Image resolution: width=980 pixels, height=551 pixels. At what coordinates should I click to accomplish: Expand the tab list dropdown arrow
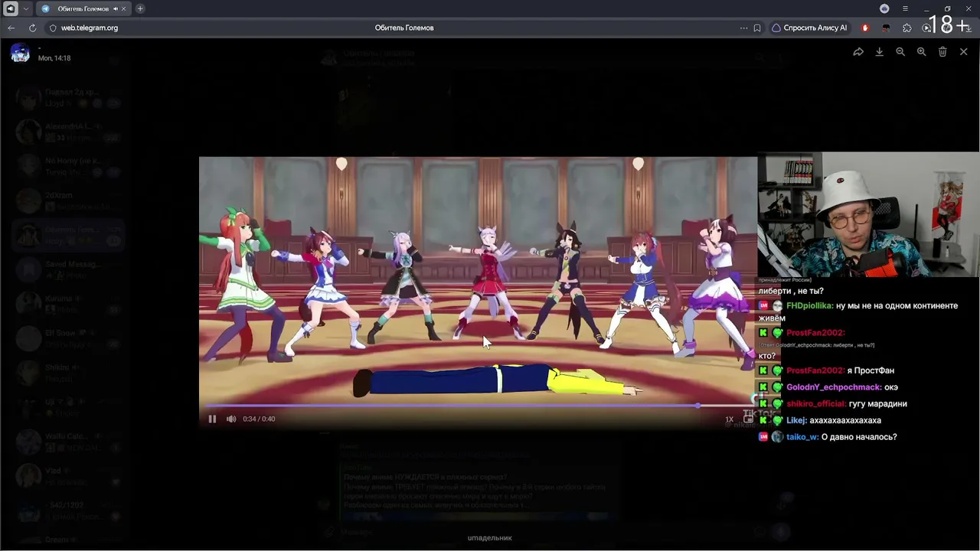(26, 8)
